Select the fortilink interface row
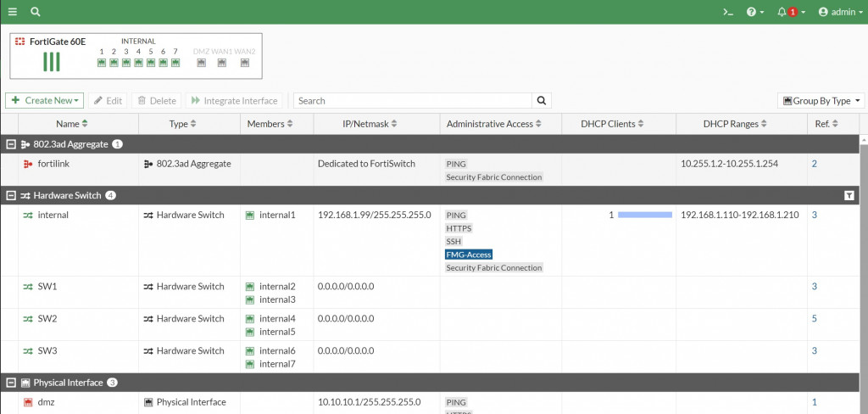The image size is (868, 414). coord(430,170)
